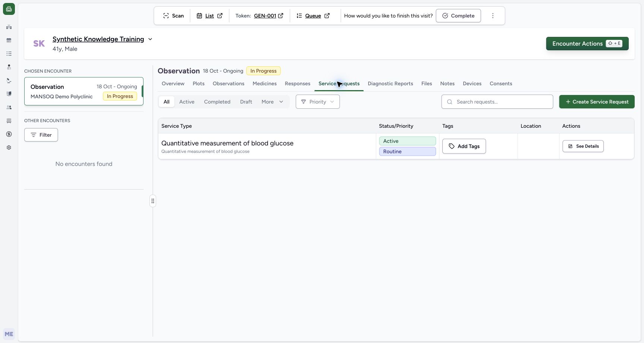Open the Priority filter dropdown

coord(318,102)
